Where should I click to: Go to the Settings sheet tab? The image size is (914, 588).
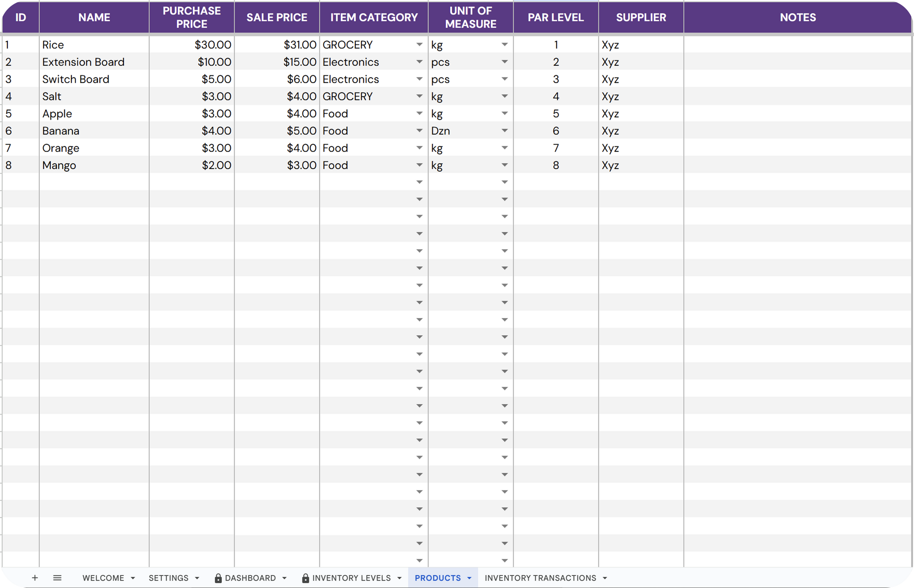coord(168,578)
